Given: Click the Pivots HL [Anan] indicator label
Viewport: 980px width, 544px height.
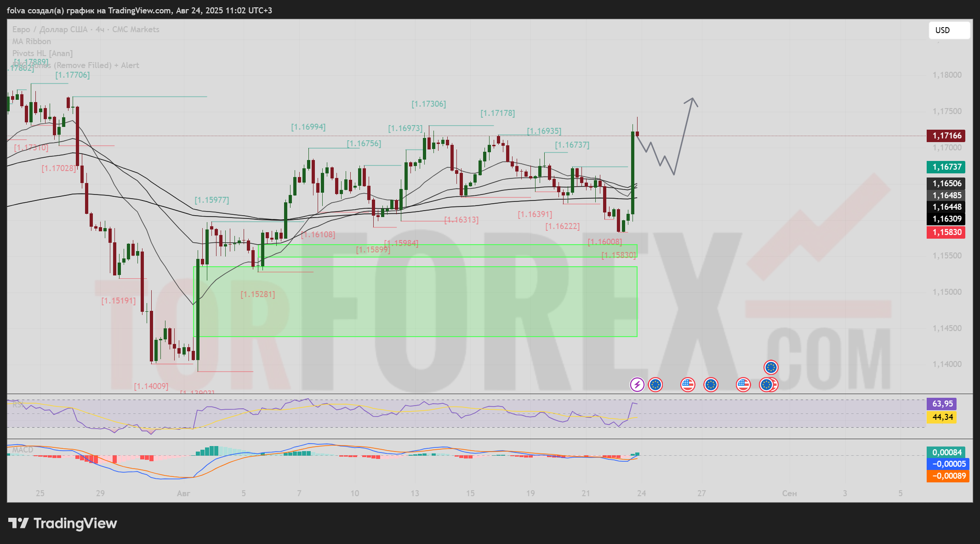Looking at the screenshot, I should click(x=42, y=53).
